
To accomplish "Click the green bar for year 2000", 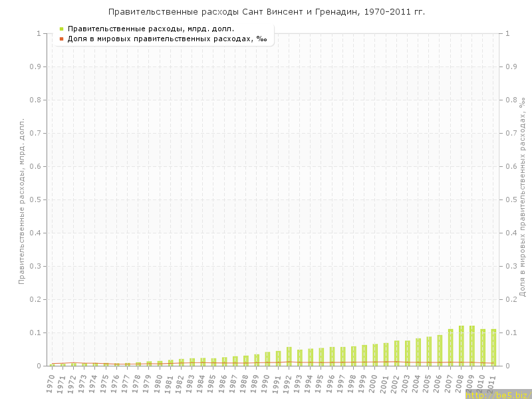I will [375, 355].
